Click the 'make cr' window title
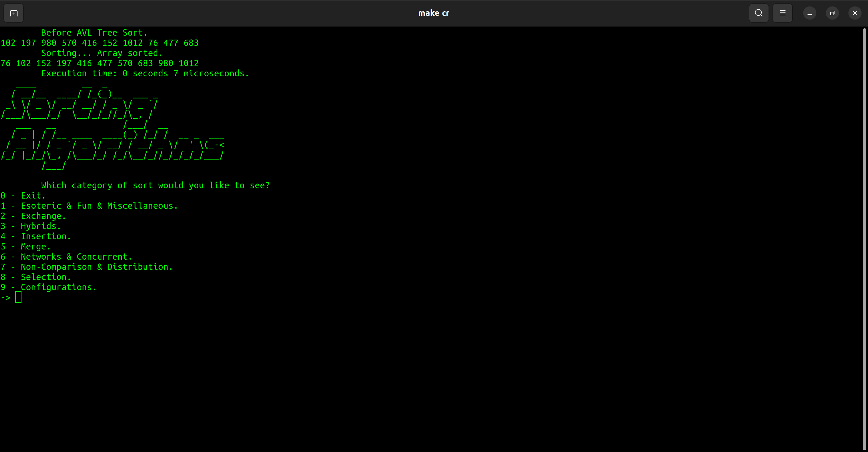 tap(433, 13)
